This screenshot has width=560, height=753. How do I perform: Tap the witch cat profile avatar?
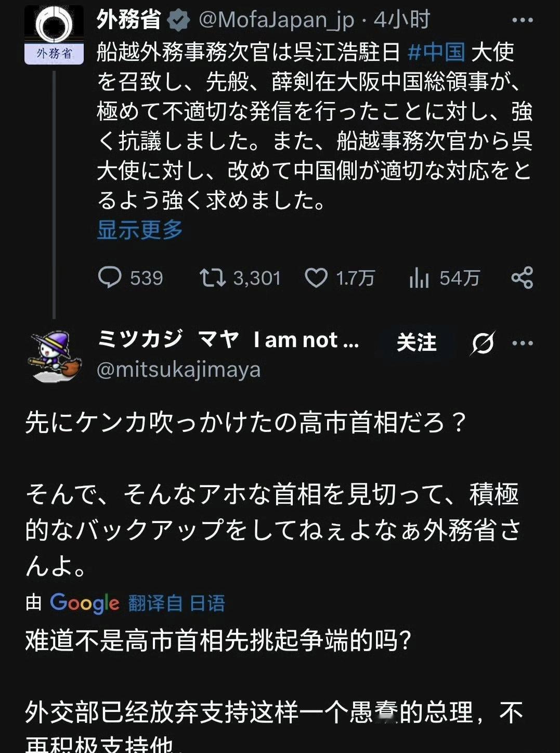pyautogui.click(x=55, y=355)
